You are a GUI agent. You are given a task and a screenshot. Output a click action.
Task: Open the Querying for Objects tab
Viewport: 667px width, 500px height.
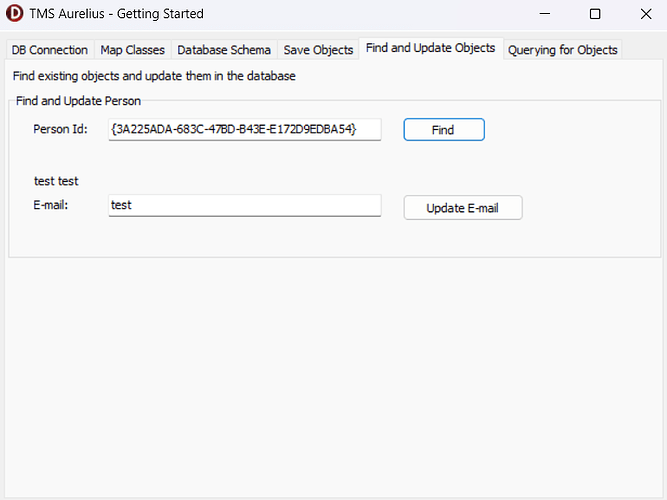tap(562, 50)
